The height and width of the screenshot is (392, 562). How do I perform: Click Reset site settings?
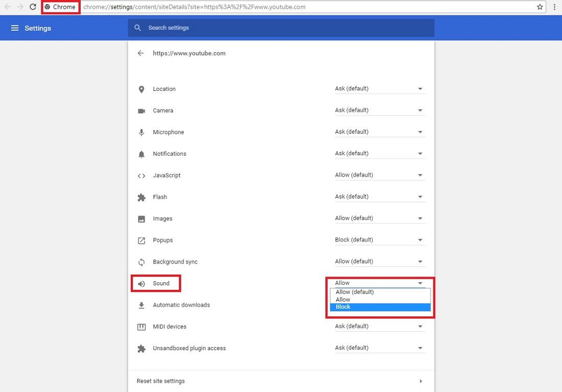click(160, 381)
